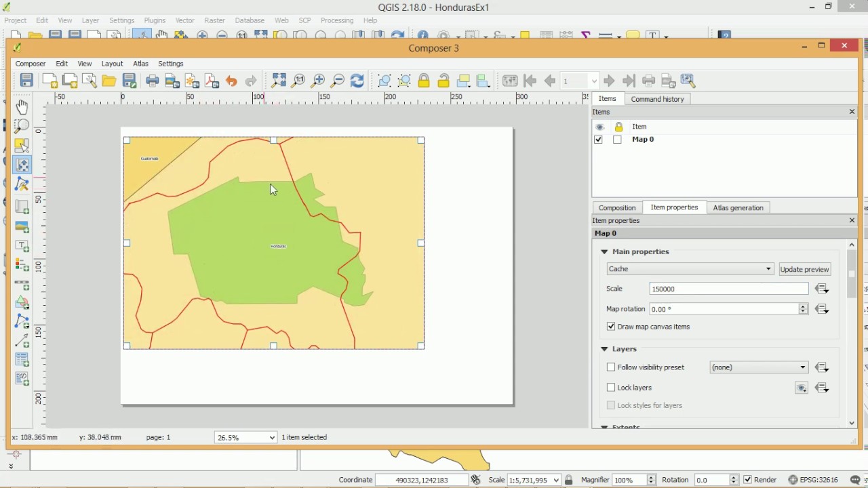This screenshot has width=868, height=488.
Task: Toggle Render checkbox in QGIS status bar
Action: (x=747, y=480)
